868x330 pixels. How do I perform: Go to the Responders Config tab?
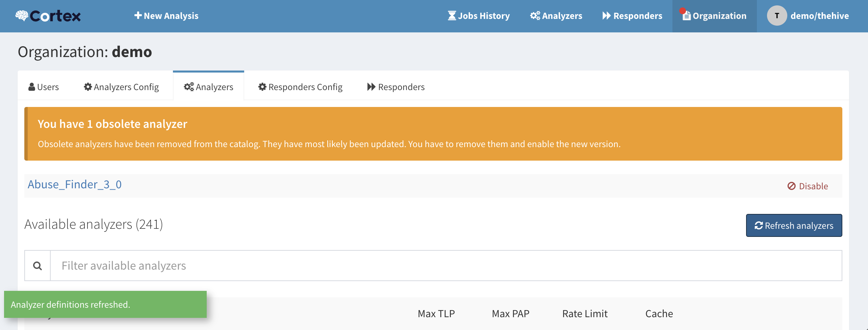pyautogui.click(x=300, y=87)
